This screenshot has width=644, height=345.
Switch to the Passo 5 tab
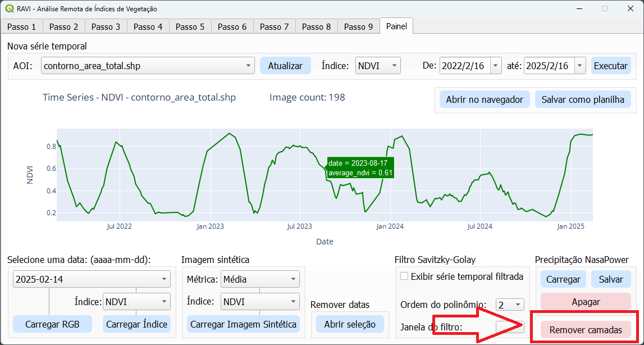pos(190,26)
